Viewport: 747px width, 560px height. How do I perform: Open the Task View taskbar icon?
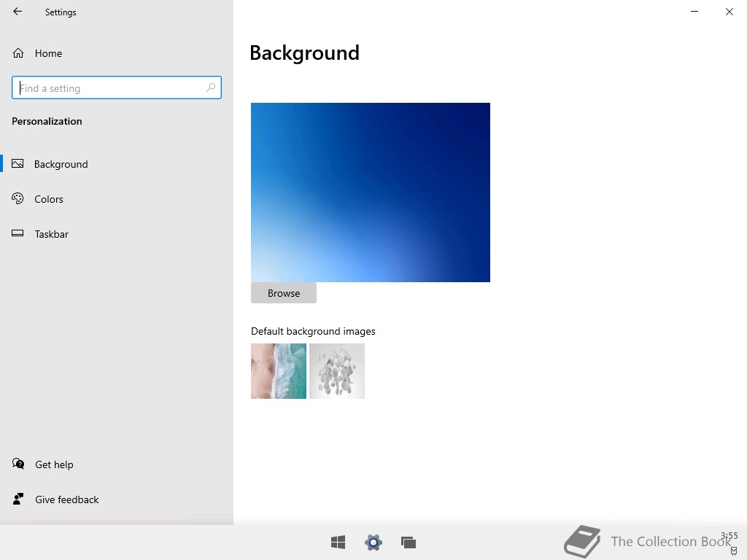pos(409,542)
